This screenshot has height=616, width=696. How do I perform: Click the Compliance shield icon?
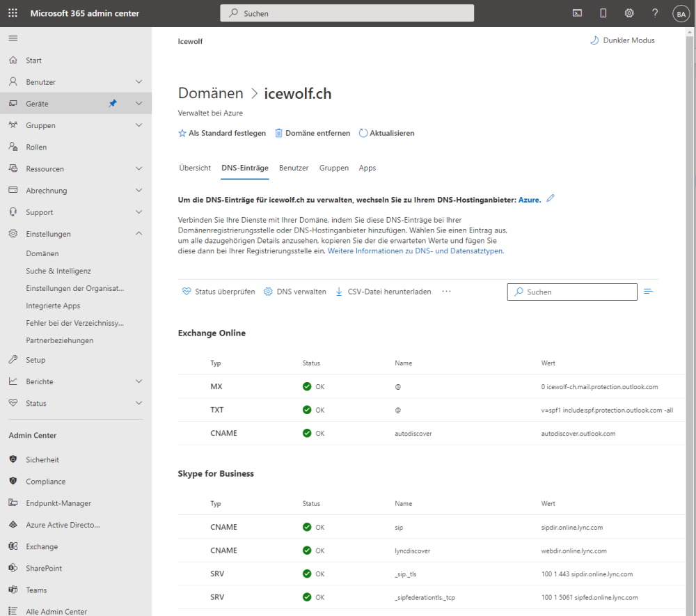[x=13, y=481]
